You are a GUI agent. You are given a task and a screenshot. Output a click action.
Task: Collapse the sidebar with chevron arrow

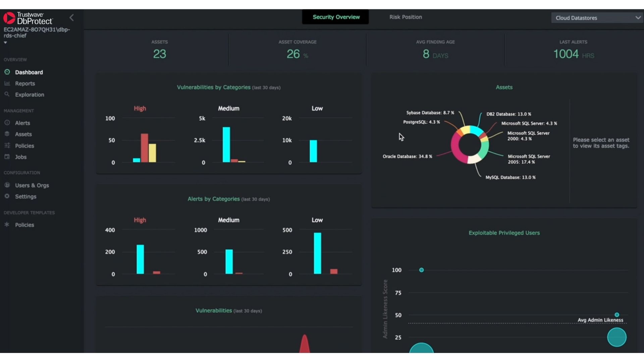click(71, 17)
